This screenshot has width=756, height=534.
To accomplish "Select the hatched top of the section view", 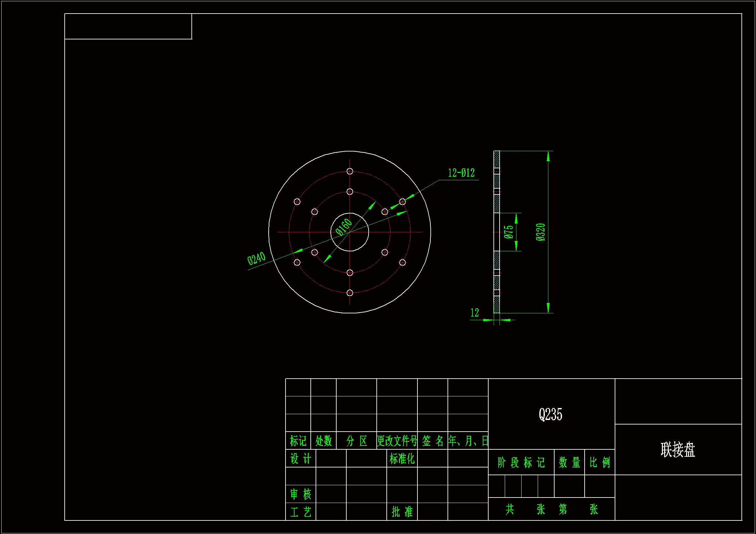I will (x=497, y=159).
